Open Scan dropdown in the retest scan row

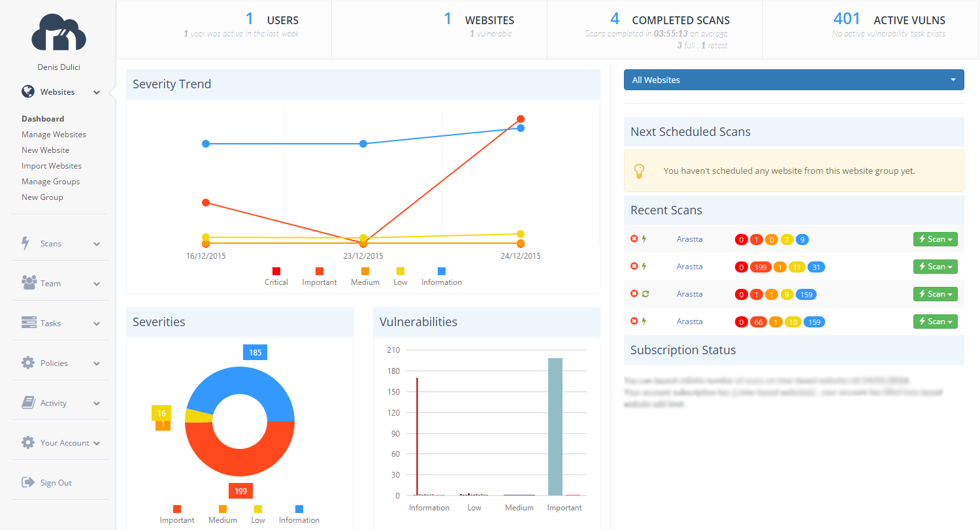tap(935, 294)
